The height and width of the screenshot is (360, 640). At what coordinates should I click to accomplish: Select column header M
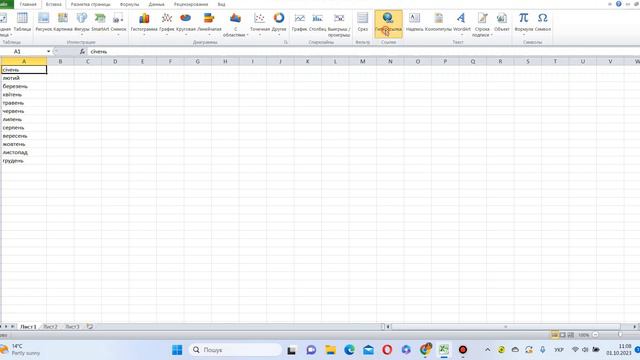pos(362,61)
